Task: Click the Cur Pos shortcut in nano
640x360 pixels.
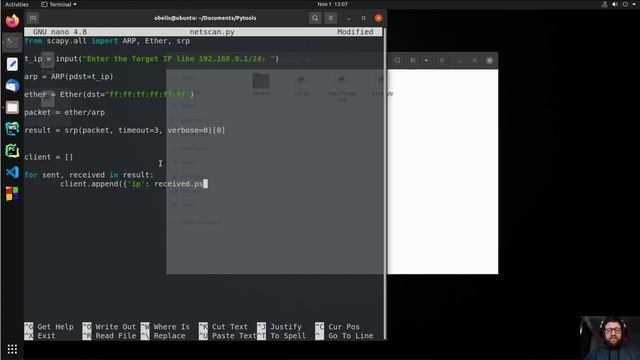Action: point(338,327)
